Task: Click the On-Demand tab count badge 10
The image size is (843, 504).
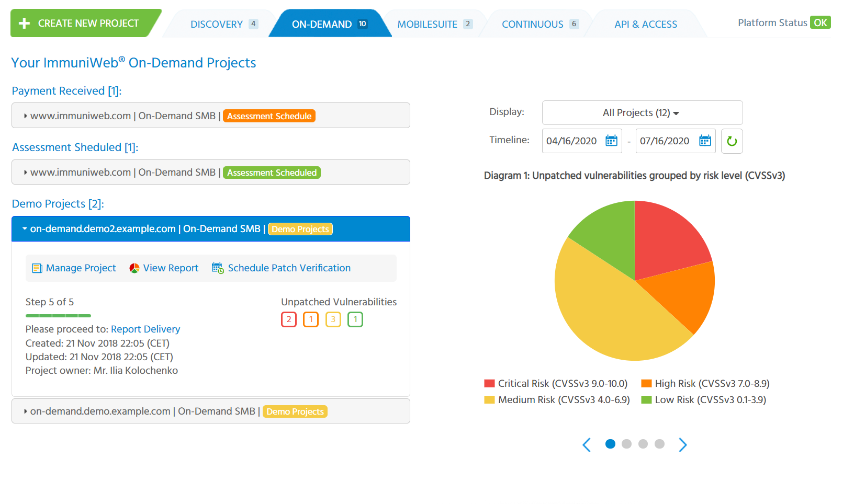Action: click(x=363, y=24)
